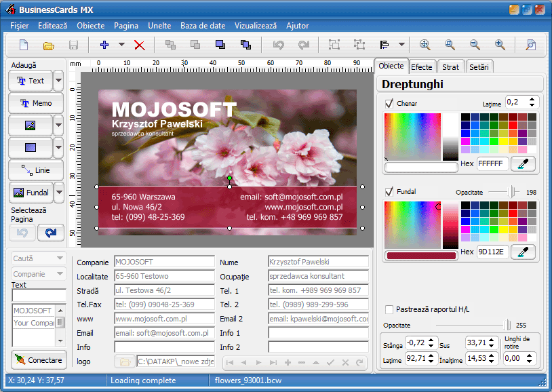Click the Nume field with Krzysztof Pawelski
This screenshot has height=392, width=552.
click(318, 262)
